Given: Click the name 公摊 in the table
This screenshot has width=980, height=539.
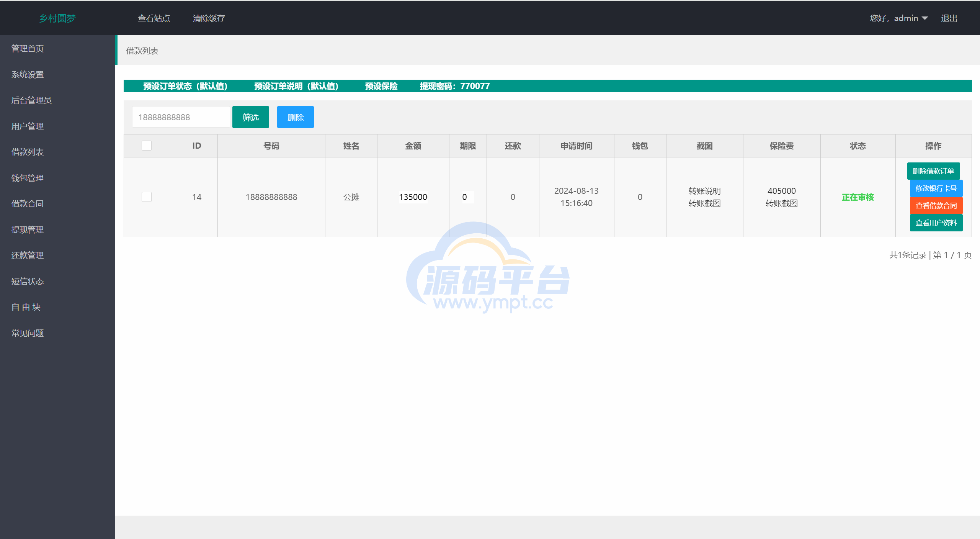Looking at the screenshot, I should [351, 197].
